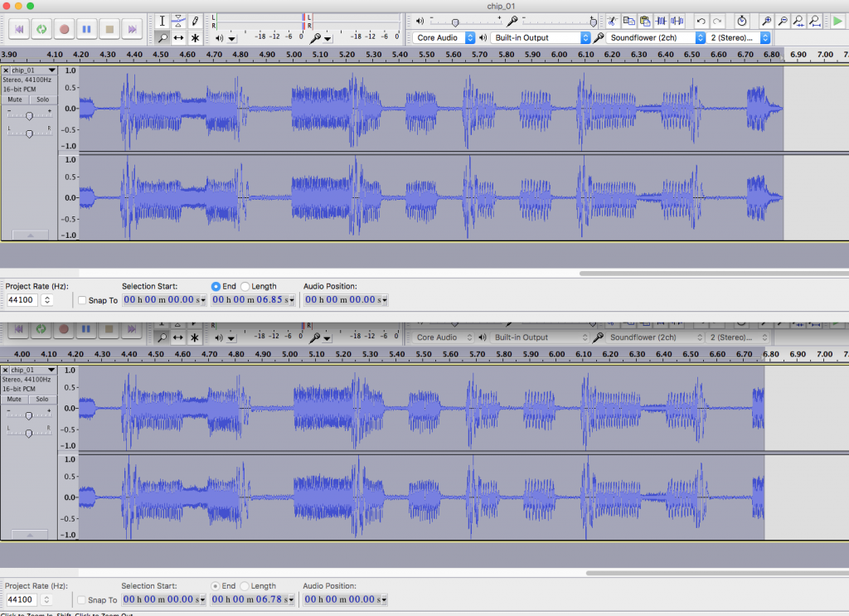Click the Undo arrow icon
The image size is (849, 616).
[701, 21]
